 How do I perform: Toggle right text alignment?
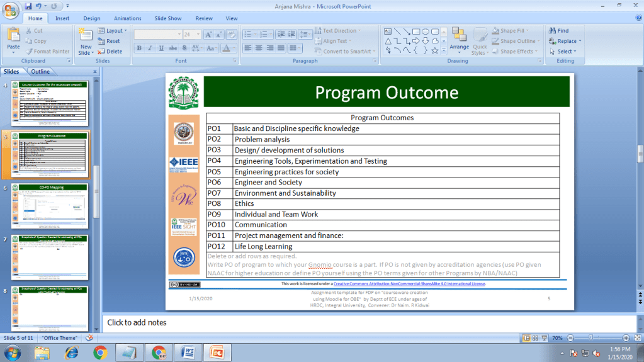270,48
